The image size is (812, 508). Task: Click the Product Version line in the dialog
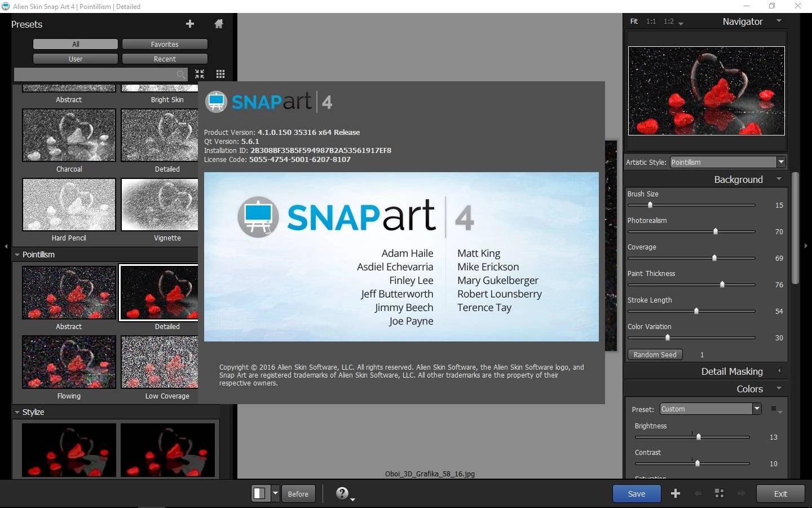(x=282, y=133)
